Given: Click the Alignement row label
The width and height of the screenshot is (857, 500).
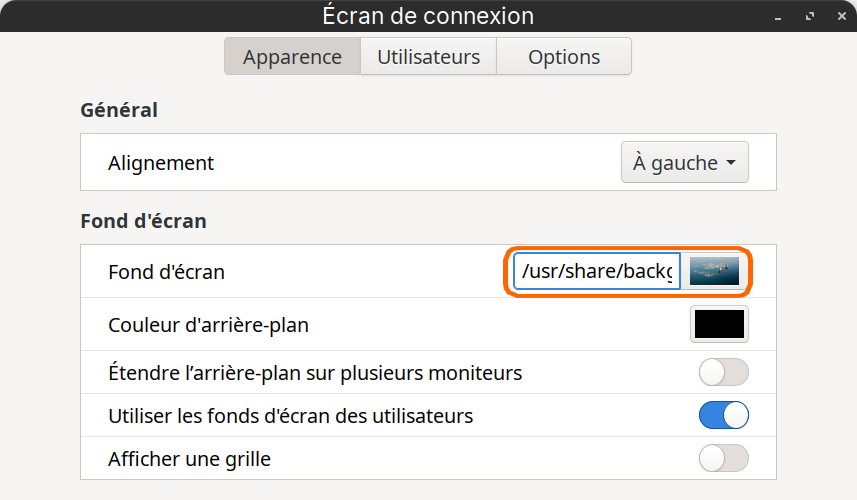Looking at the screenshot, I should [161, 163].
